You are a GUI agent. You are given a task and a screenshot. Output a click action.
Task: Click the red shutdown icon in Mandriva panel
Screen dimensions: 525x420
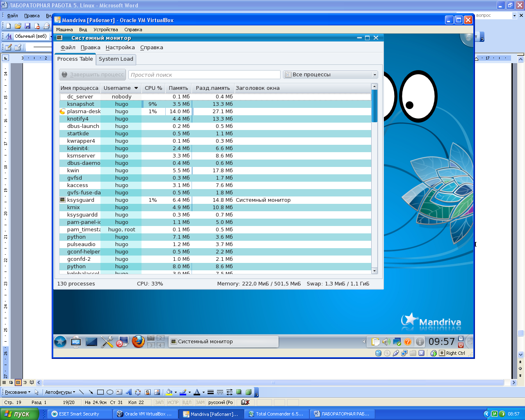point(461,345)
